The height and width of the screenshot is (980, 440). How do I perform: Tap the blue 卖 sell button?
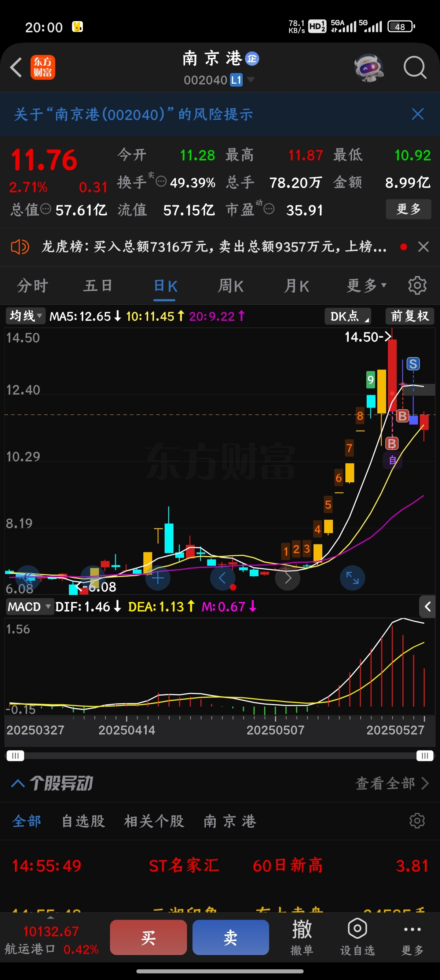(x=231, y=937)
